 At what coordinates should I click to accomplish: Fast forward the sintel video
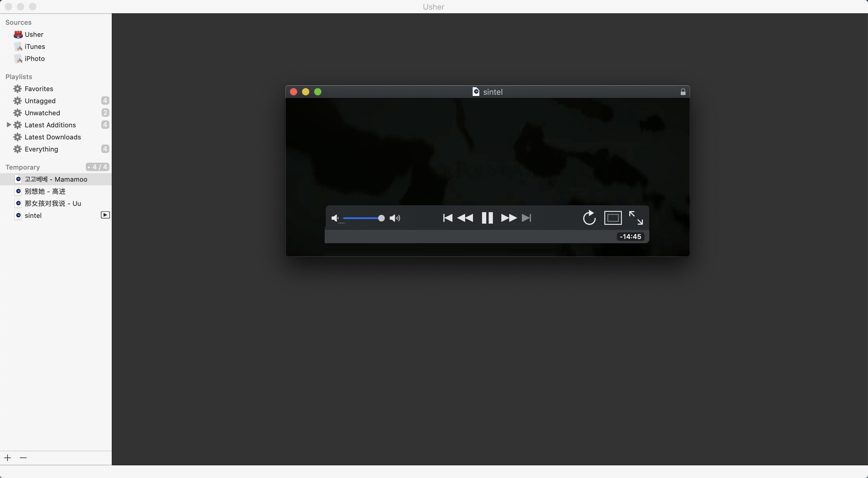[509, 218]
